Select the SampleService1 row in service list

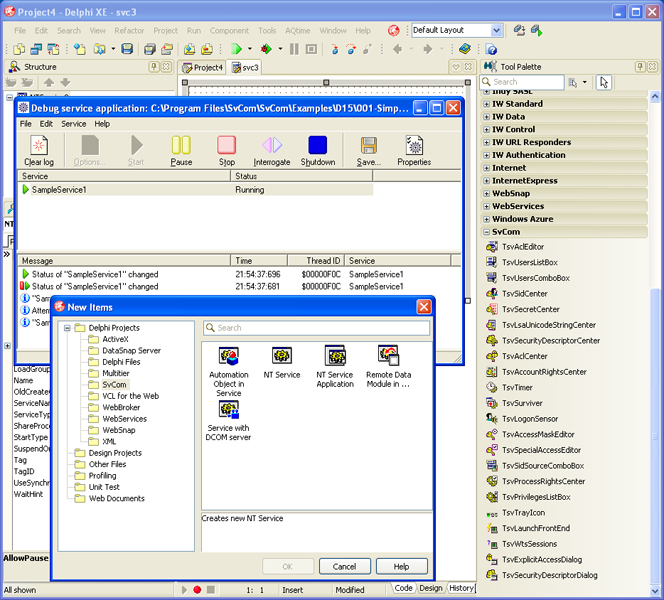pos(195,190)
